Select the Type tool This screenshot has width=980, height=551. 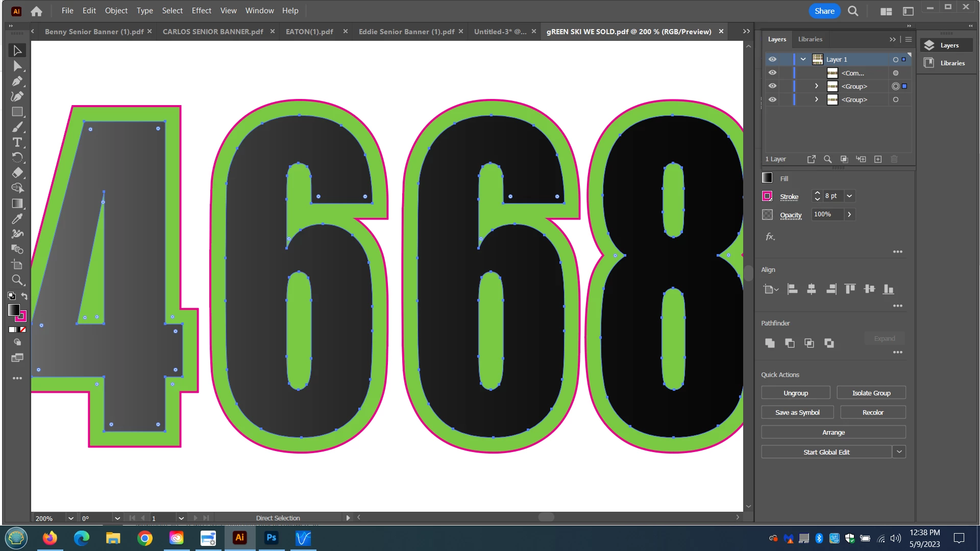click(17, 142)
